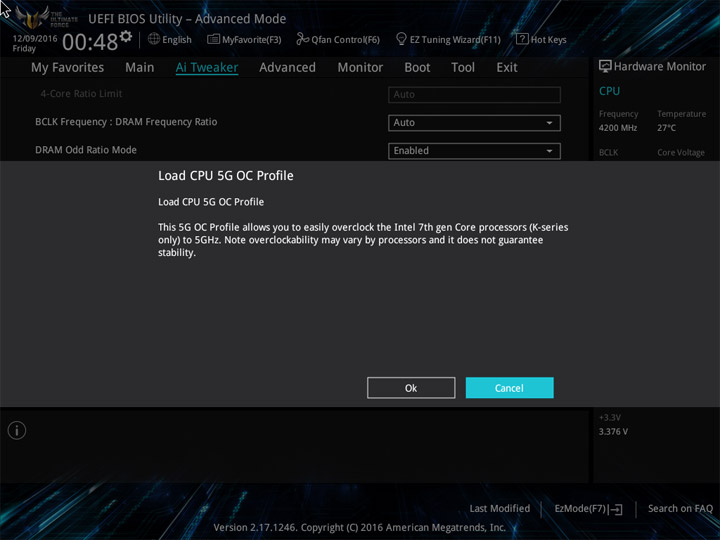Switch to the Main tab
Viewport: 720px width, 540px height.
(x=140, y=68)
